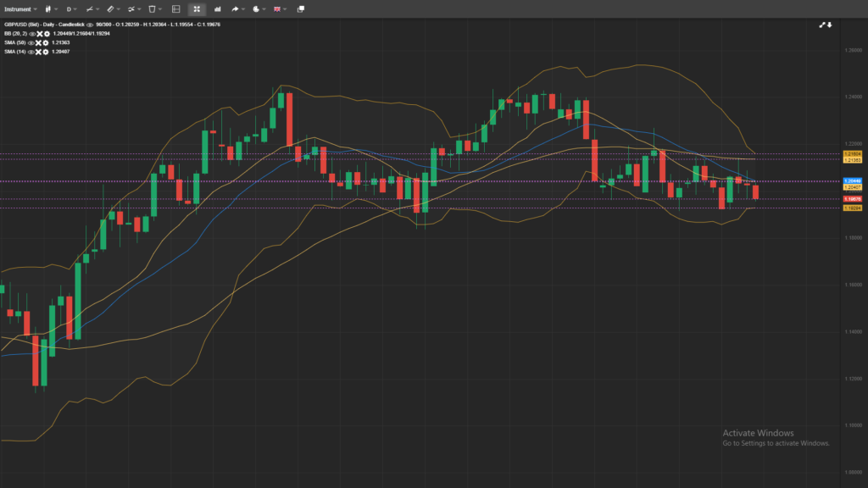Click the OHLC readout in chart header
The width and height of the screenshot is (868, 488).
click(158, 25)
